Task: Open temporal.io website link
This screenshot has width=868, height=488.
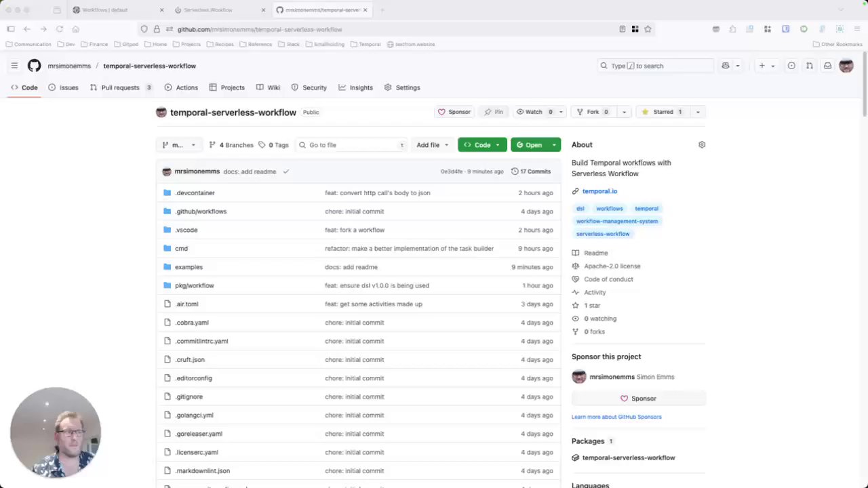Action: pos(599,191)
